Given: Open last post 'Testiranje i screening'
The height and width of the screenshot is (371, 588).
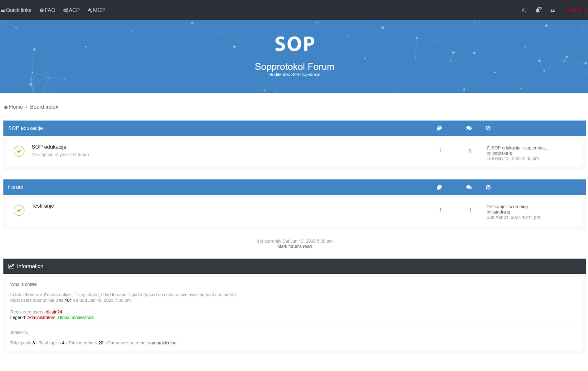Looking at the screenshot, I should click(507, 207).
